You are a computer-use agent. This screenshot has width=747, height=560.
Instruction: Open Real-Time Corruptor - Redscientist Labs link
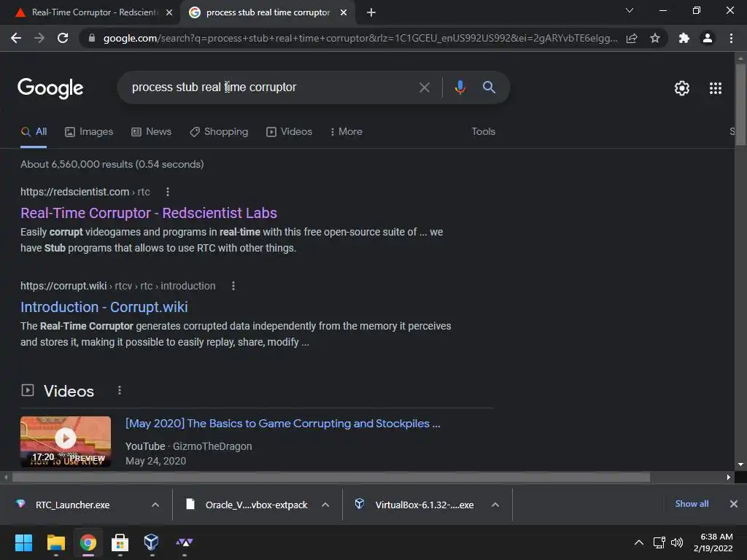tap(149, 213)
